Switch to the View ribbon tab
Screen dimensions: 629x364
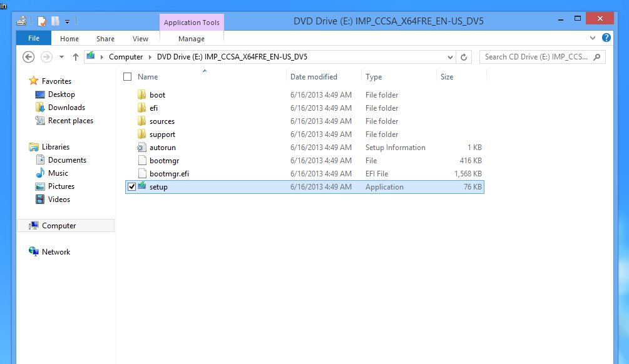pyautogui.click(x=140, y=39)
